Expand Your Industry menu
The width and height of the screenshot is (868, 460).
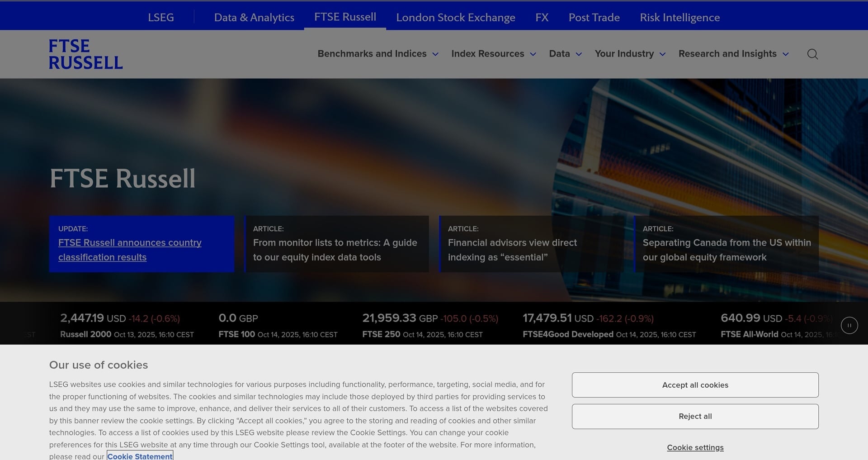click(630, 54)
